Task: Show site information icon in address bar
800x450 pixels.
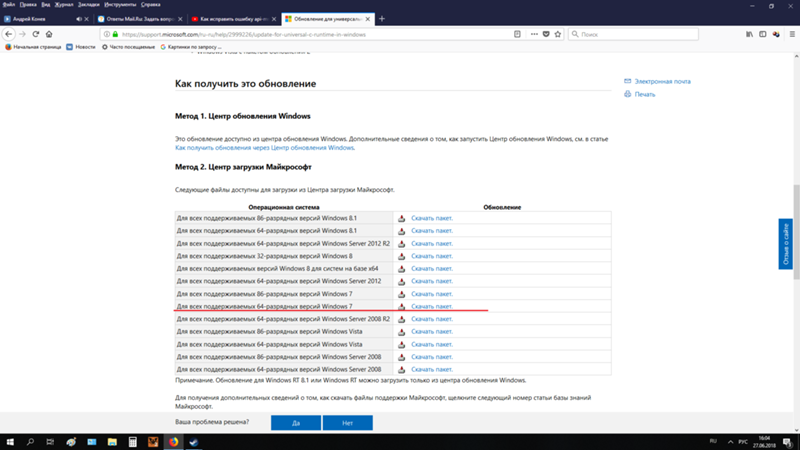Action: click(106, 34)
